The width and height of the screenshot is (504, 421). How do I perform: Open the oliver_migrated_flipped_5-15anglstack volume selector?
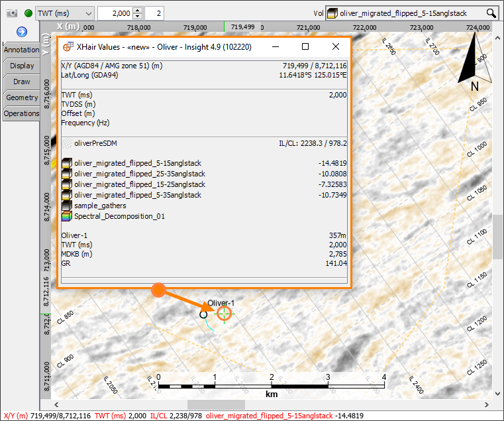[412, 13]
